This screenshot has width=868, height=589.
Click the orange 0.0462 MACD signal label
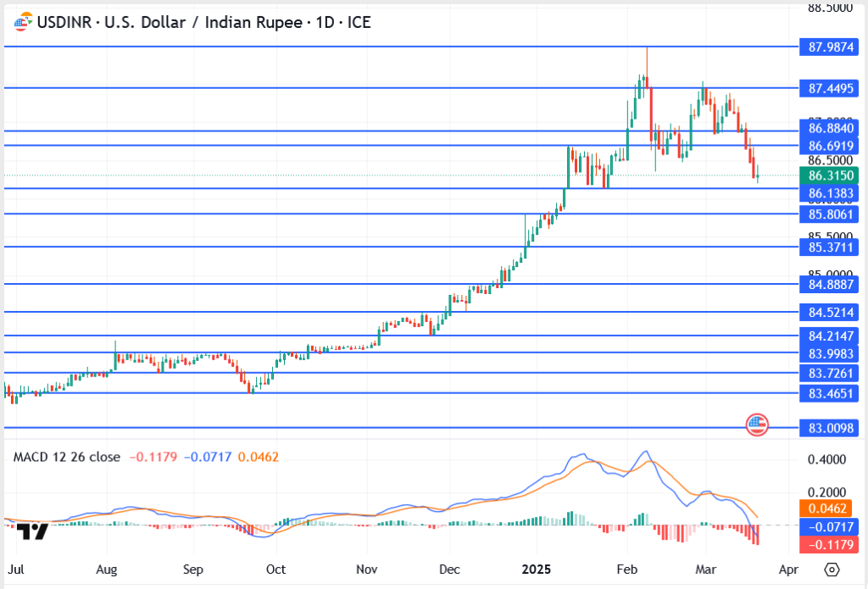coord(829,509)
